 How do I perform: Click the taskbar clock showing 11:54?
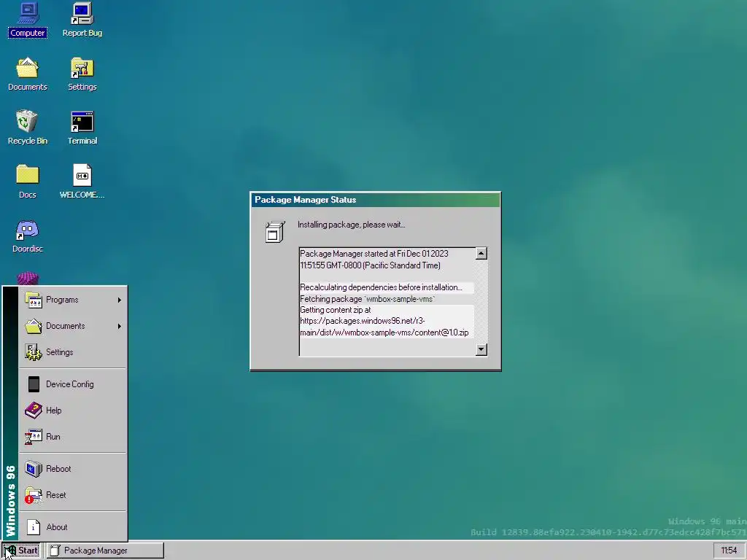[729, 551]
